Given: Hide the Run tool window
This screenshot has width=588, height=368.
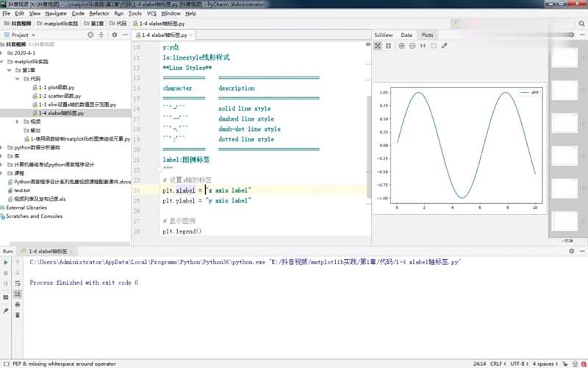Looking at the screenshot, I should (582, 251).
